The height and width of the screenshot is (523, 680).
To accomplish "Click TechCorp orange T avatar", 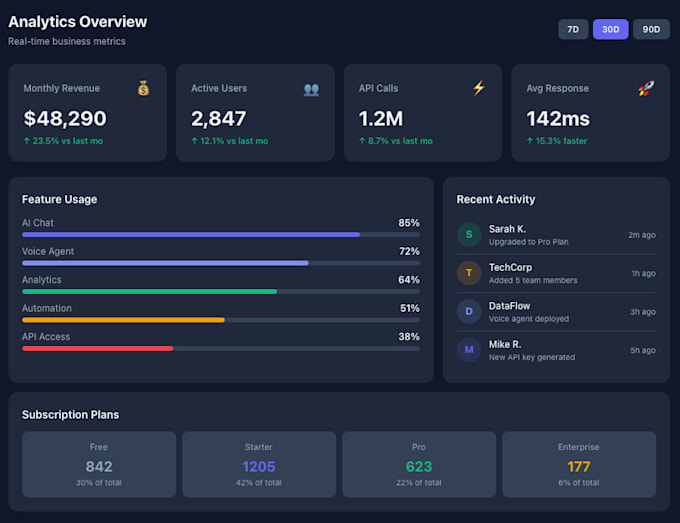I will point(469,273).
